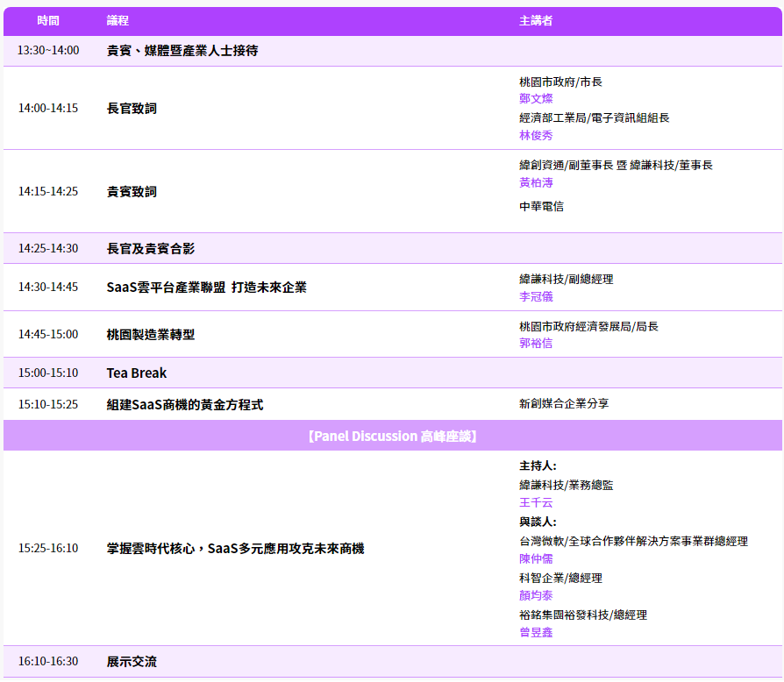Select agenda item 長官及貴賓合影

coord(151,249)
